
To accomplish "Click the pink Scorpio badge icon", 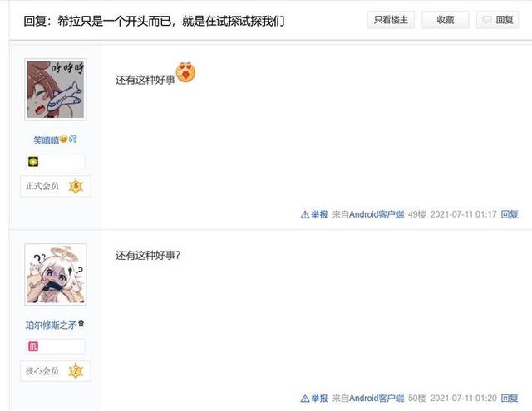I will coord(33,346).
